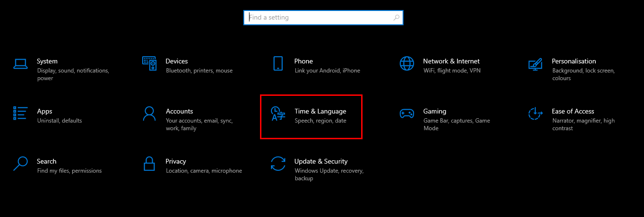Click 'Display, sound, notifications, power' text
Image resolution: width=644 pixels, height=217 pixels.
(x=73, y=74)
